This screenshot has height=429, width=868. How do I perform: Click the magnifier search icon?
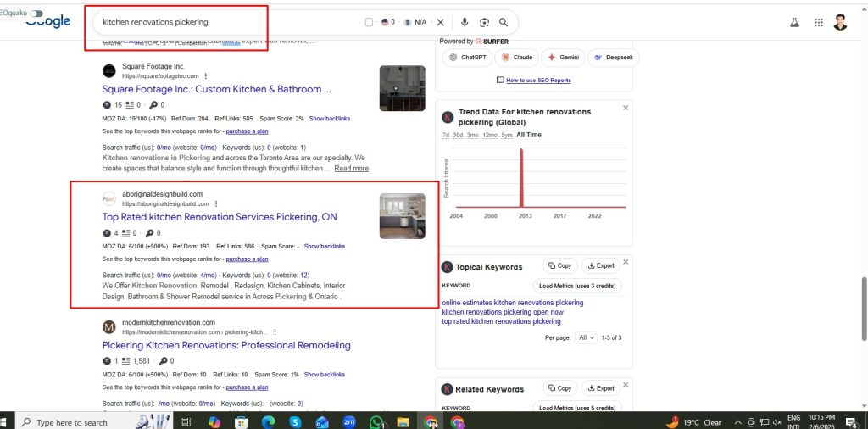click(x=504, y=22)
